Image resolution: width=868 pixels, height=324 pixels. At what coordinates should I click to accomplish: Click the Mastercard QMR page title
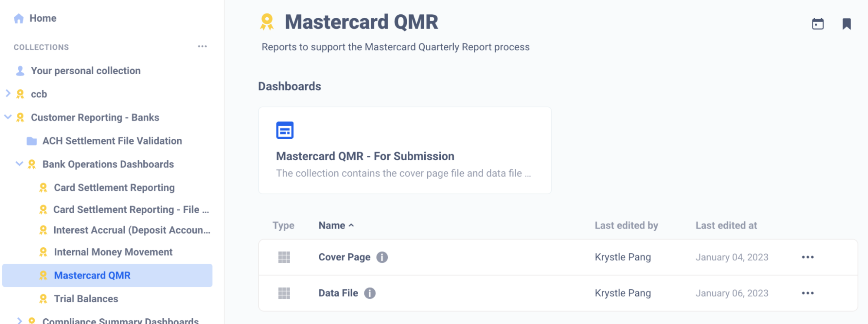point(361,22)
